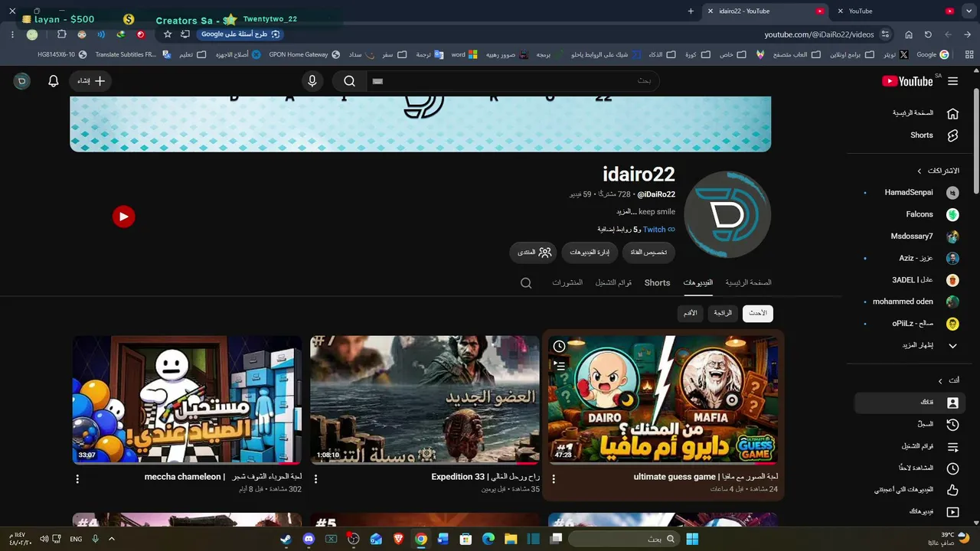This screenshot has width=980, height=551.
Task: Select the 'الأحدث' (Latest) filter chip
Action: [758, 313]
